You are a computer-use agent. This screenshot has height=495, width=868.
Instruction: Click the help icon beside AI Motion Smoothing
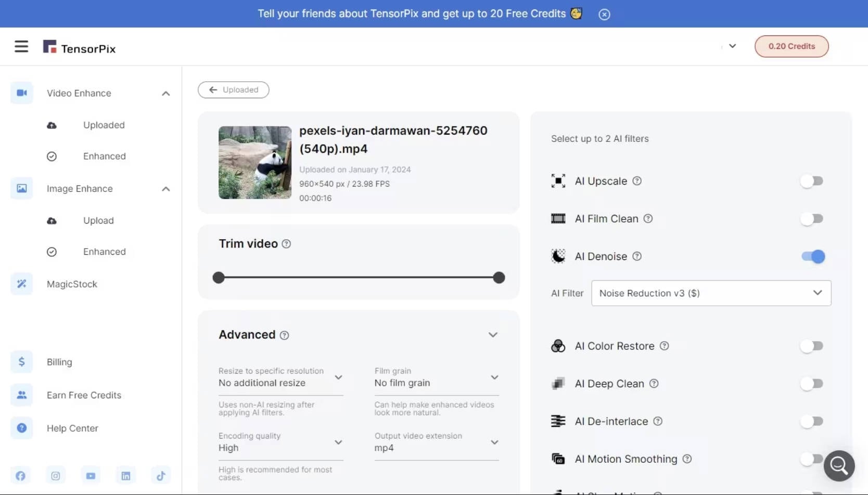pyautogui.click(x=687, y=459)
